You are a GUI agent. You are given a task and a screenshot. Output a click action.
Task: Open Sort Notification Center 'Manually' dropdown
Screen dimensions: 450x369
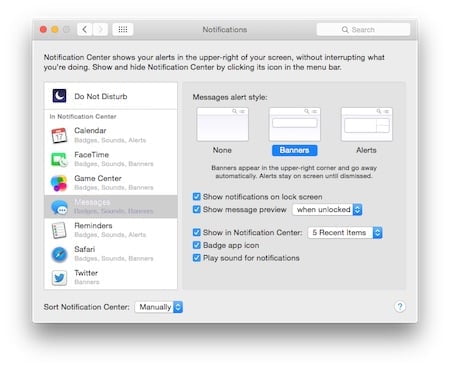159,307
